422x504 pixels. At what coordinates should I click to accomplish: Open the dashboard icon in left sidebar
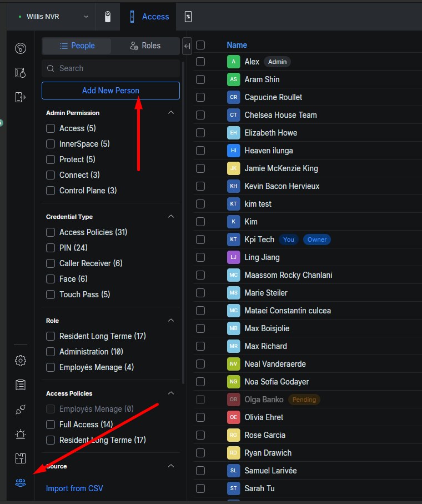pyautogui.click(x=21, y=48)
